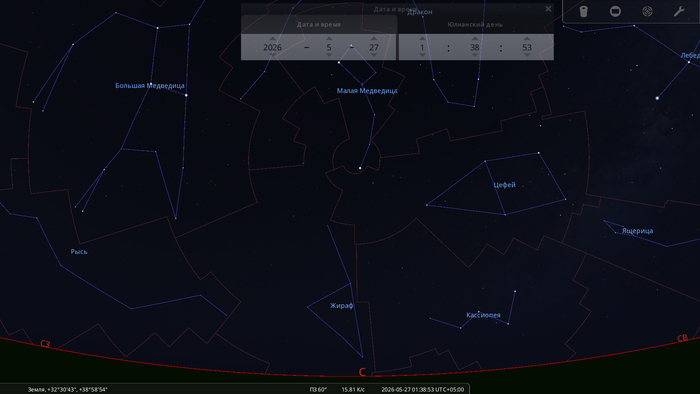
Task: Click the seconds field showing 53
Action: (x=527, y=47)
